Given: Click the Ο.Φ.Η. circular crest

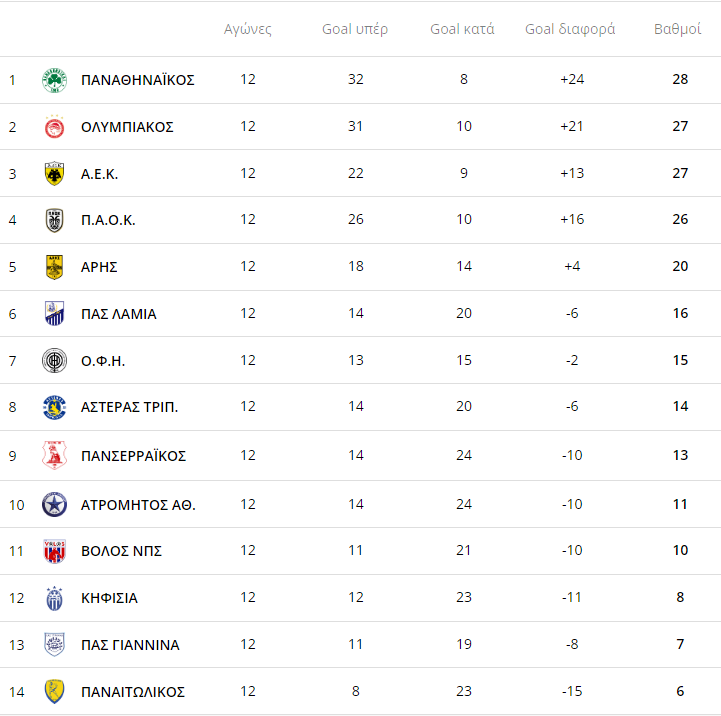Looking at the screenshot, I should pos(54,361).
